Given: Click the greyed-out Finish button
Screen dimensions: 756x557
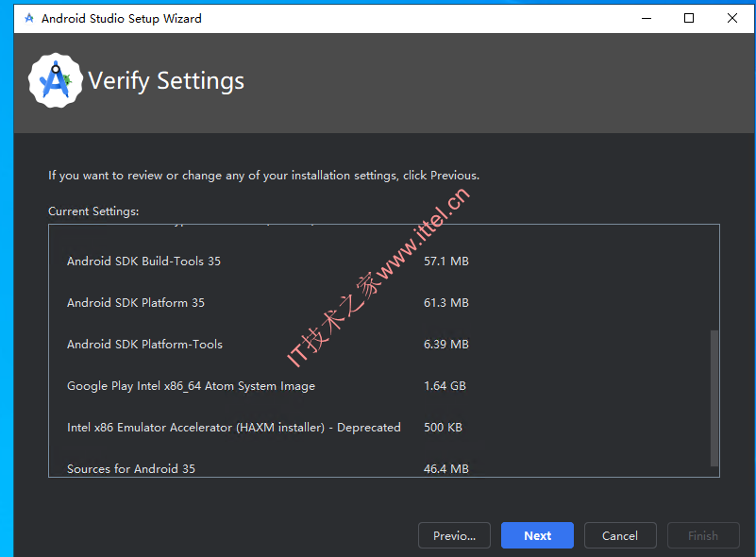Looking at the screenshot, I should click(x=703, y=535).
